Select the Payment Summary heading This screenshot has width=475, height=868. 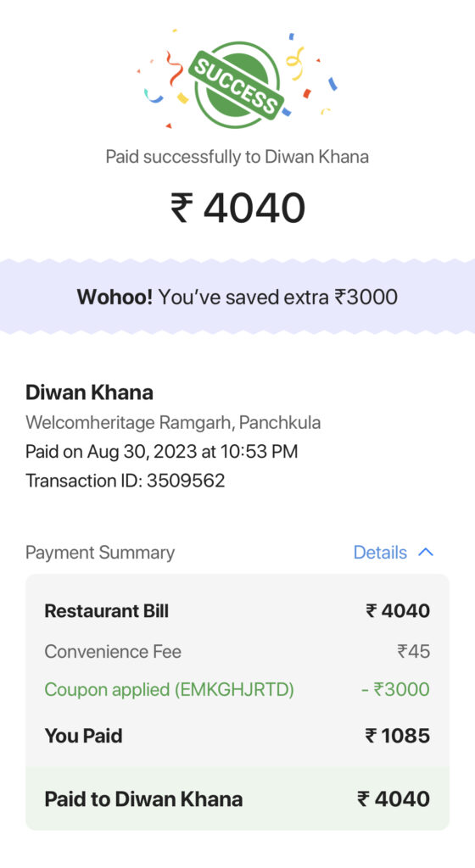coord(100,553)
